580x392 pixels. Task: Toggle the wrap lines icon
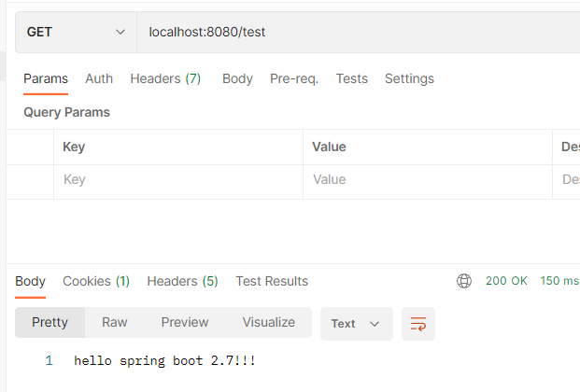point(418,324)
